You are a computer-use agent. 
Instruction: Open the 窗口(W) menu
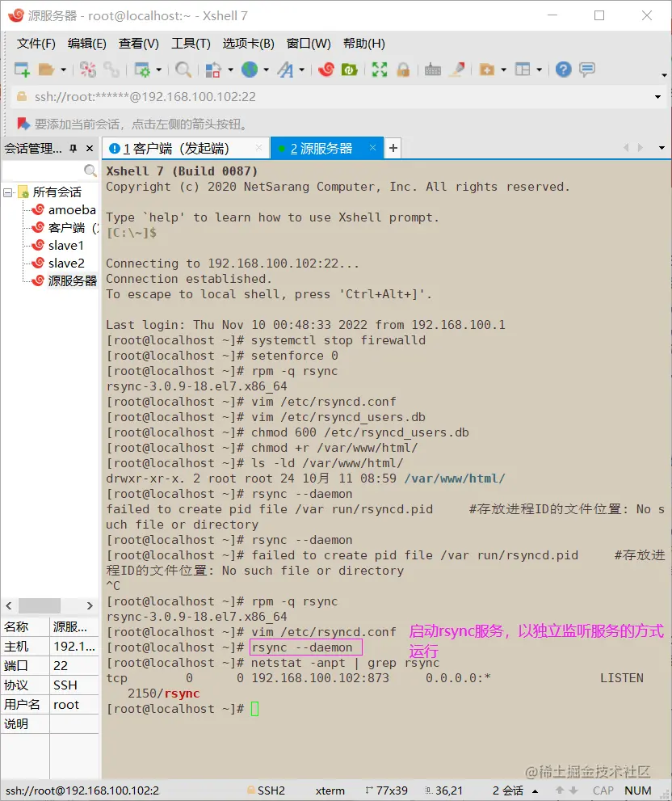tap(309, 44)
